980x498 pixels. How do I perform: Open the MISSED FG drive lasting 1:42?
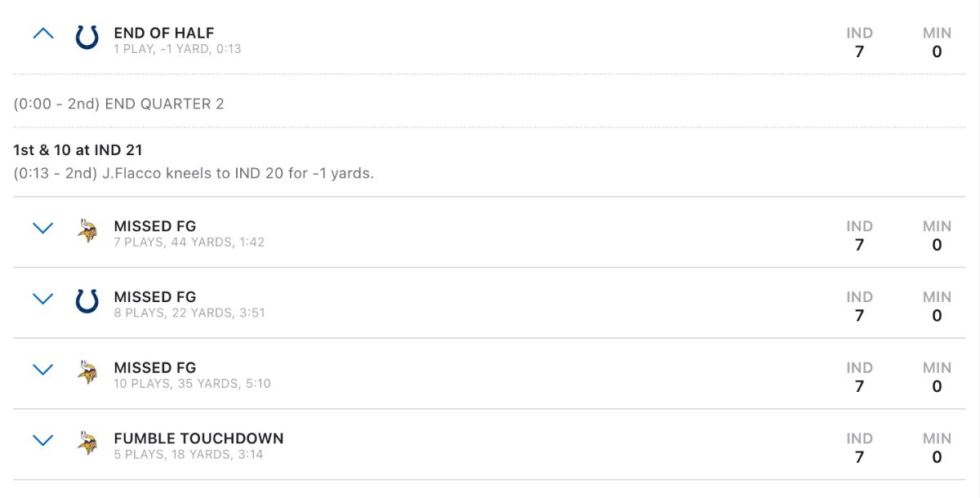(x=490, y=232)
